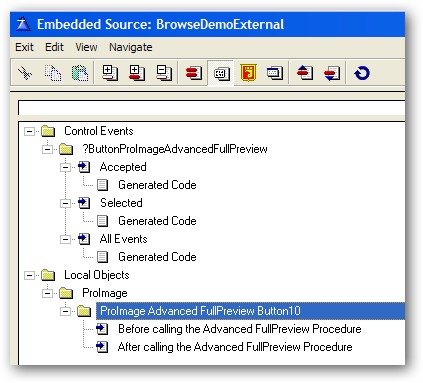Select Generated Code under Accepted
The height and width of the screenshot is (383, 423).
point(157,185)
